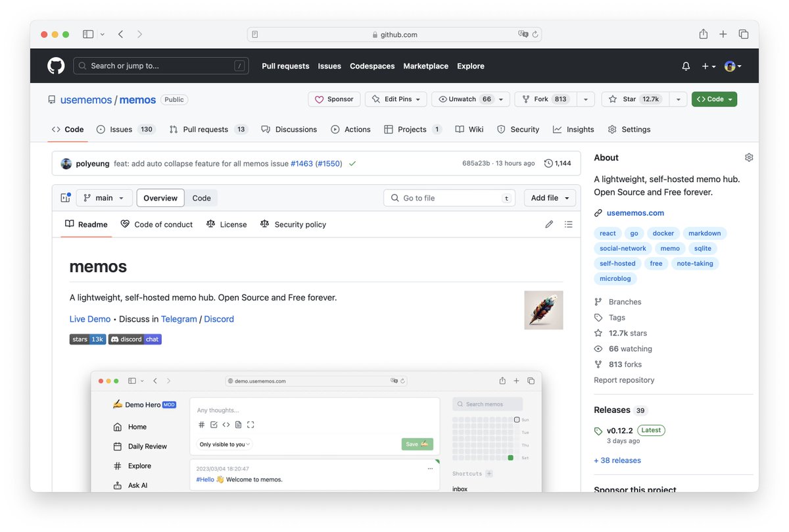Expand the Fork options arrow
Image resolution: width=789 pixels, height=532 pixels.
pyautogui.click(x=586, y=99)
